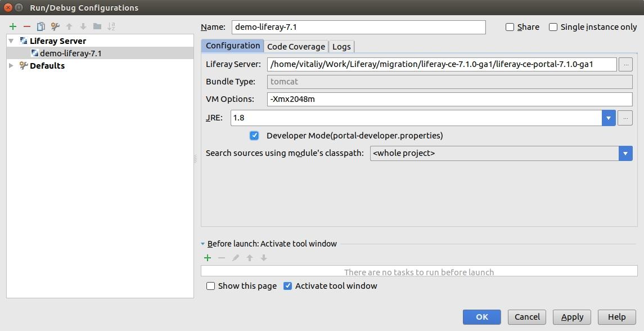The height and width of the screenshot is (331, 644).
Task: Disable Developer Mode checkbox
Action: coord(254,135)
